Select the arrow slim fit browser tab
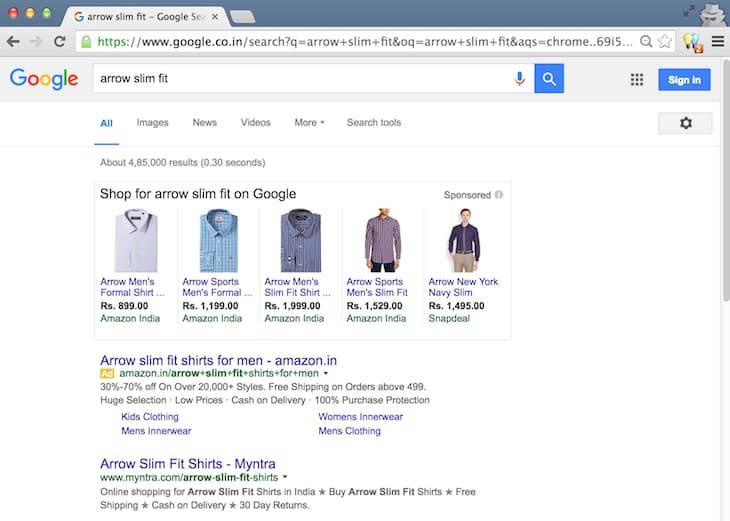Image resolution: width=730 pixels, height=521 pixels. coord(144,17)
